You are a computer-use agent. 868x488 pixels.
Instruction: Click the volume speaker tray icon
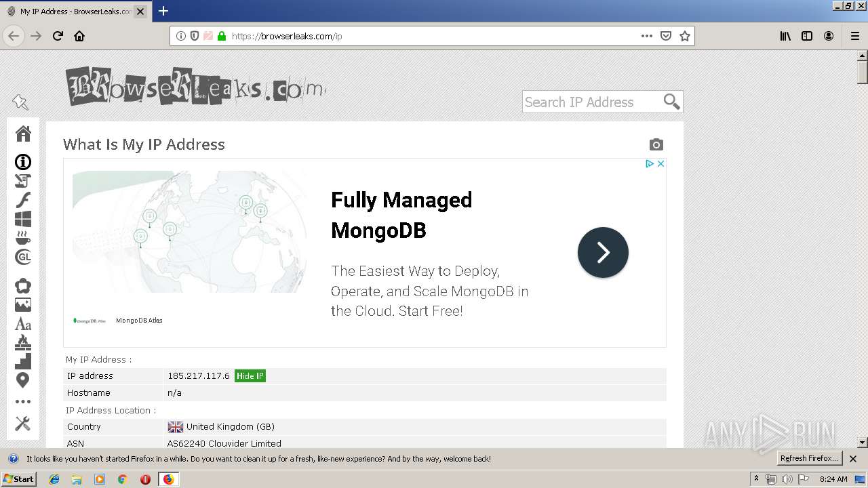tap(787, 479)
